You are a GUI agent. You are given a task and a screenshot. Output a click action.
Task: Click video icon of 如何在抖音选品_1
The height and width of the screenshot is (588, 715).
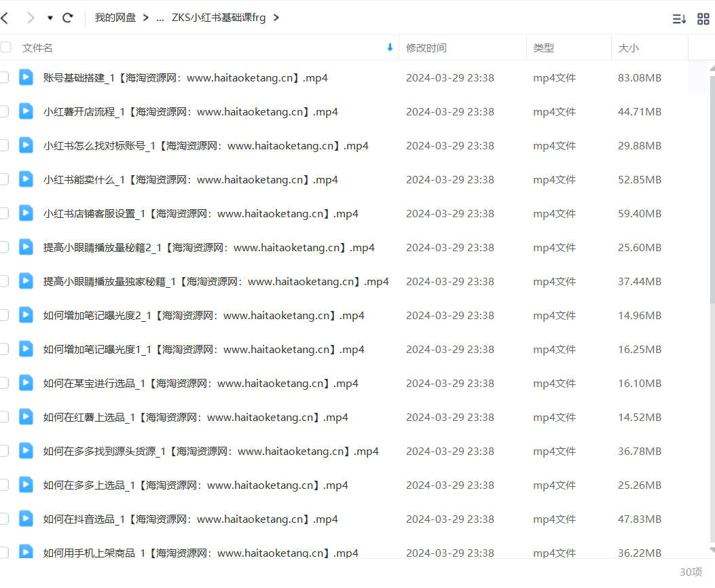[x=26, y=519]
